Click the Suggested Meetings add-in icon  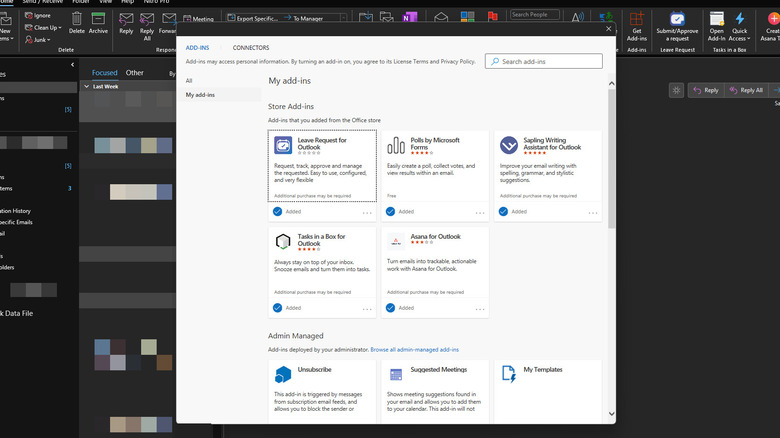[x=396, y=374]
